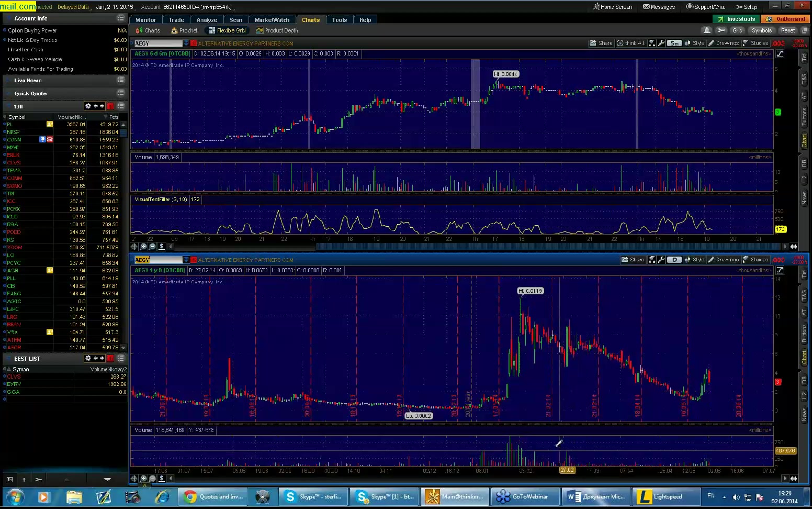Click the lower chart zoom-out magnifier icon
This screenshot has width=812, height=509.
point(152,478)
